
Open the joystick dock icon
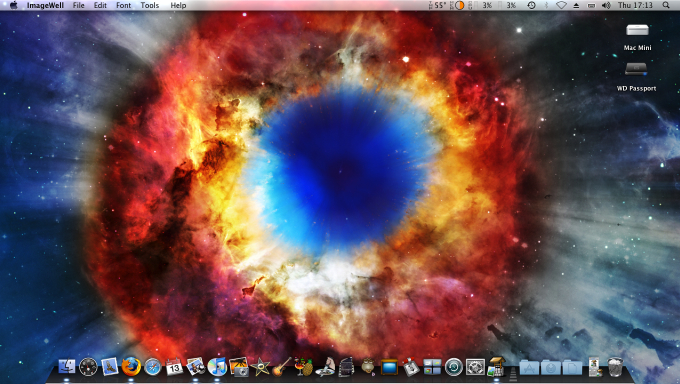pyautogui.click(x=411, y=367)
